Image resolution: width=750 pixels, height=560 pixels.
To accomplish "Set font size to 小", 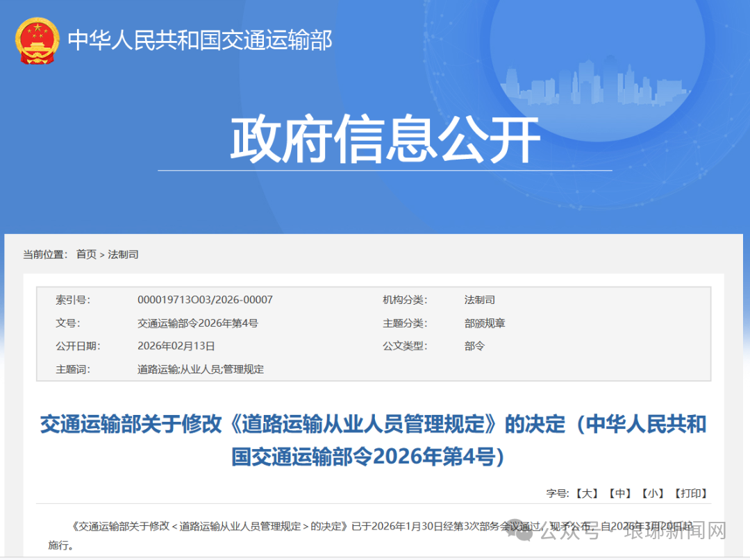I will click(x=652, y=493).
